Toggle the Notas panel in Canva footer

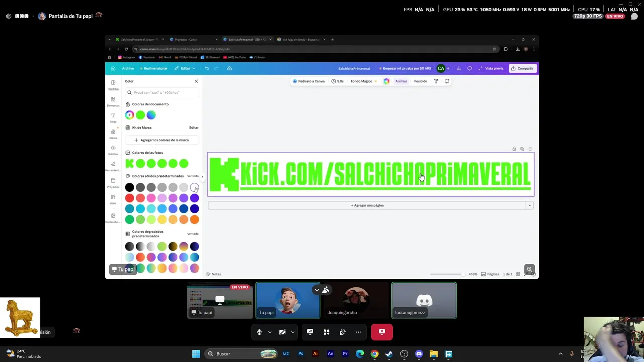click(x=214, y=274)
